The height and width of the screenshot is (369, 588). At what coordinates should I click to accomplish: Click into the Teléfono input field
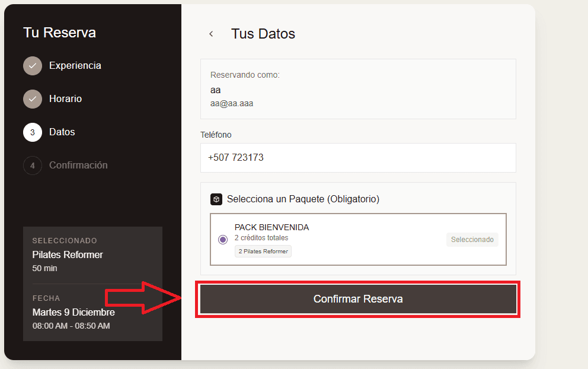[358, 158]
